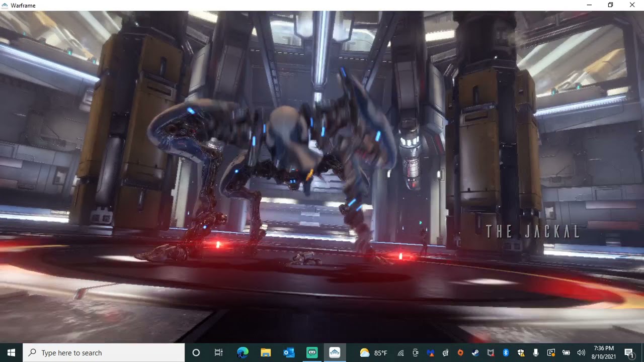
Task: Open the volume speaker control
Action: tap(581, 353)
